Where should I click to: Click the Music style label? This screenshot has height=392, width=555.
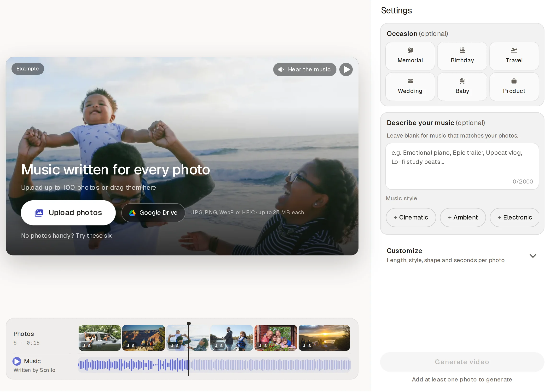point(402,199)
